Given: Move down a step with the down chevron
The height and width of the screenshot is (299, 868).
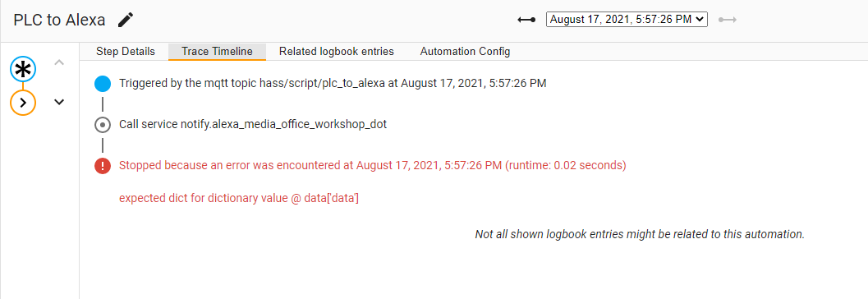Looking at the screenshot, I should pos(59,102).
